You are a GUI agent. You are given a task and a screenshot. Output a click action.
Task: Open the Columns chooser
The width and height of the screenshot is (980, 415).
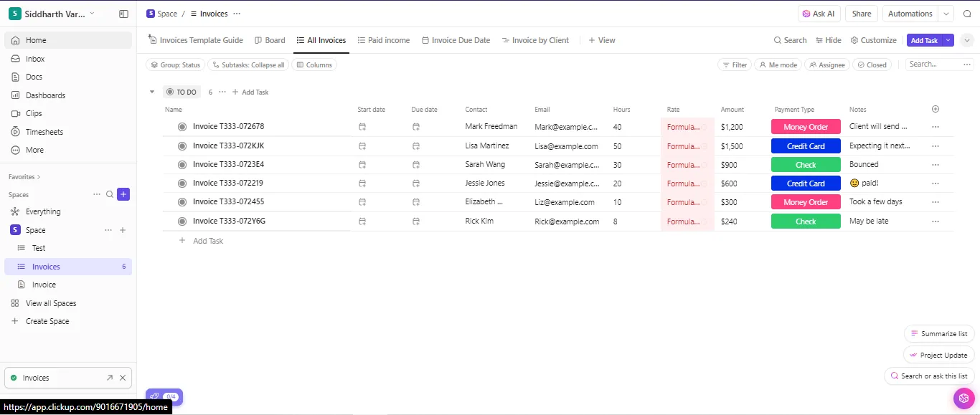pos(314,65)
